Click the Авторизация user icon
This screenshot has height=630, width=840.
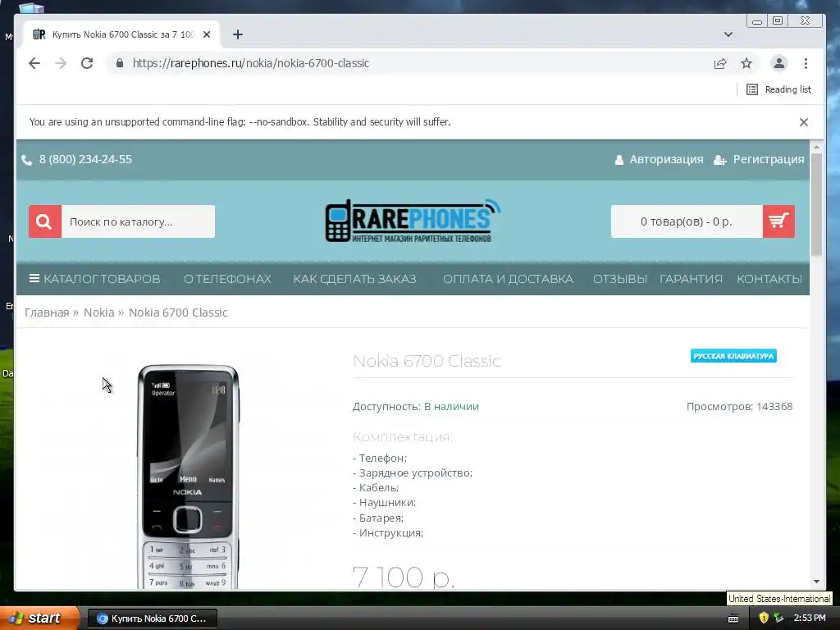[619, 160]
